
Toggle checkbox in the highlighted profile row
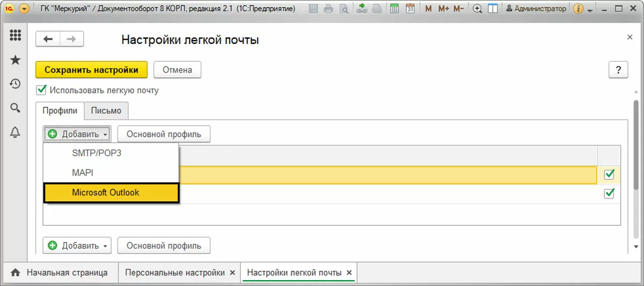point(609,174)
